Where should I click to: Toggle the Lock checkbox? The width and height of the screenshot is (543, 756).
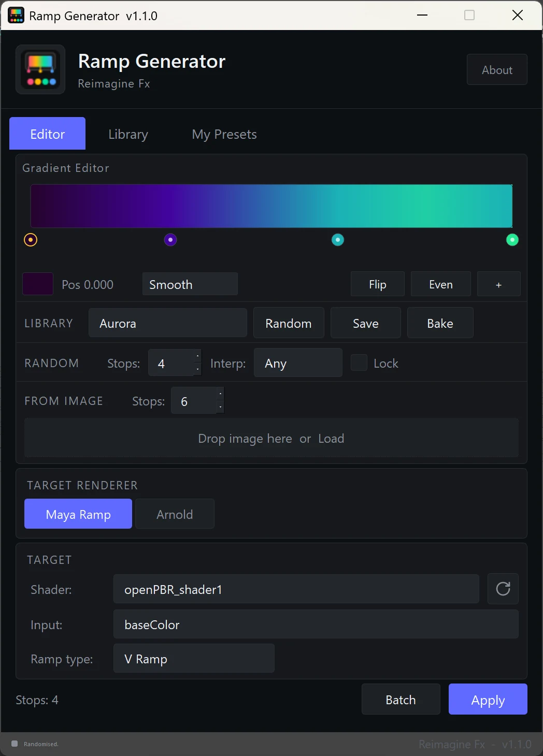[359, 363]
